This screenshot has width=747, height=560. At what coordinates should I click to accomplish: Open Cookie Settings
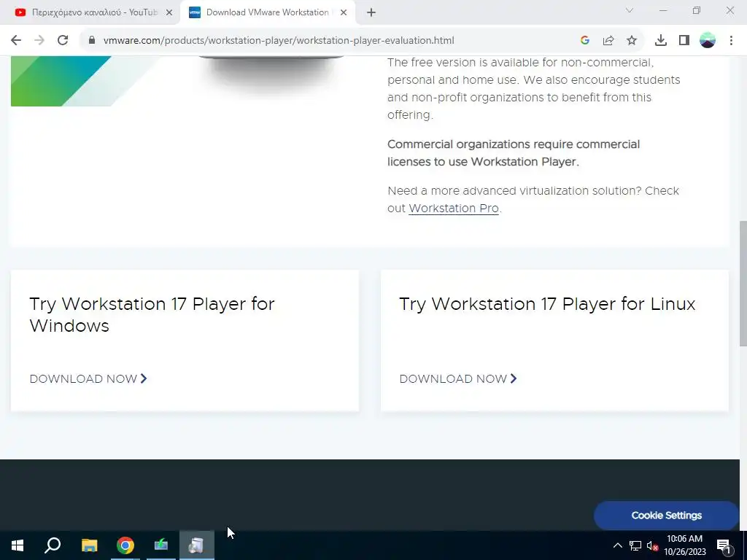coord(666,516)
